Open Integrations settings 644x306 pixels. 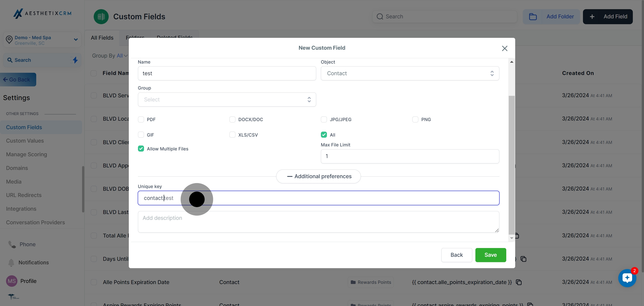pos(21,209)
